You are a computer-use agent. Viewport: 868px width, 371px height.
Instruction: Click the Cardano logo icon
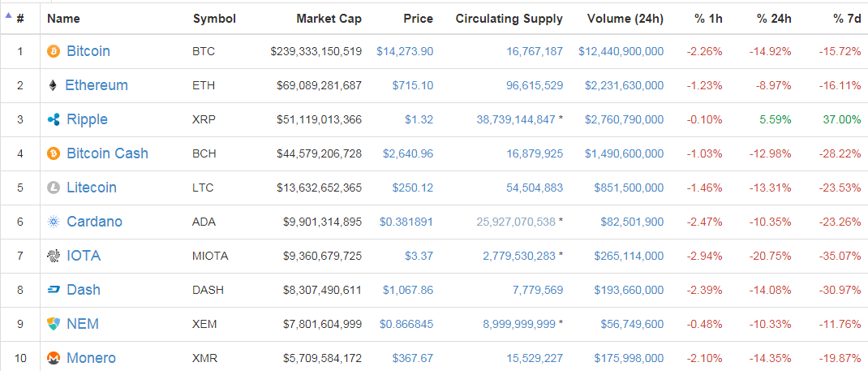pyautogui.click(x=54, y=222)
